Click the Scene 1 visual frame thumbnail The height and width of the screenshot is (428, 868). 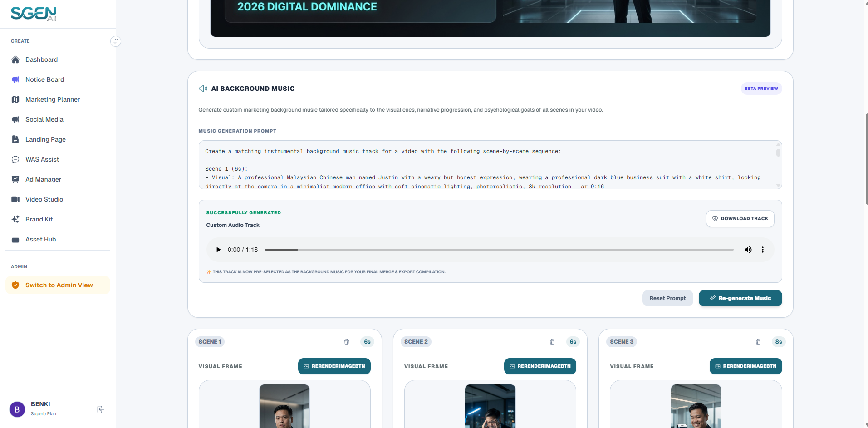[x=284, y=406]
